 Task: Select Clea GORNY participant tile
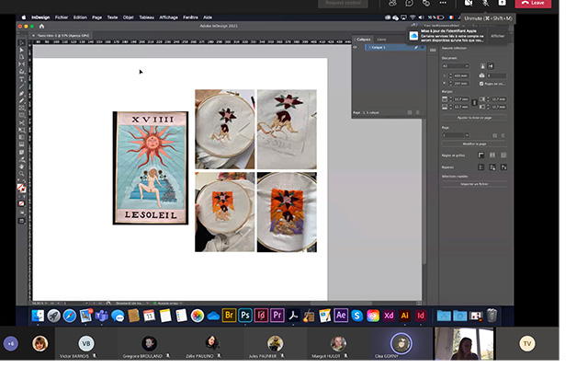pyautogui.click(x=401, y=344)
